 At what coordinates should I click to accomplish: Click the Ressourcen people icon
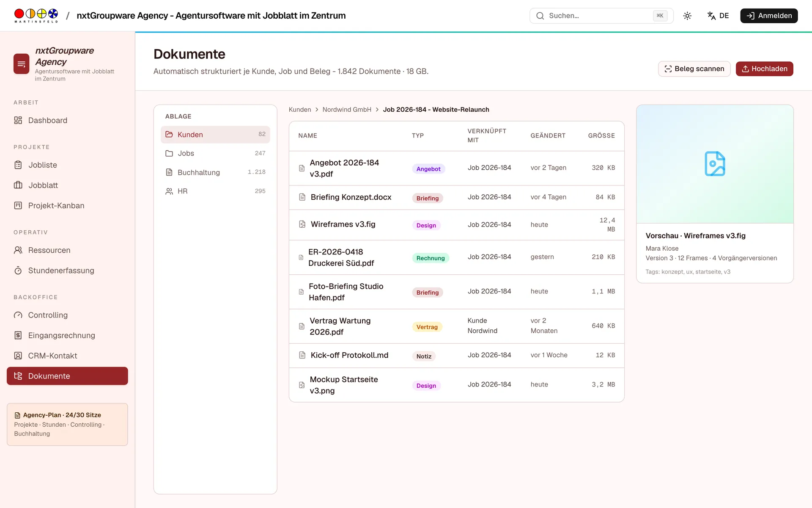click(18, 250)
